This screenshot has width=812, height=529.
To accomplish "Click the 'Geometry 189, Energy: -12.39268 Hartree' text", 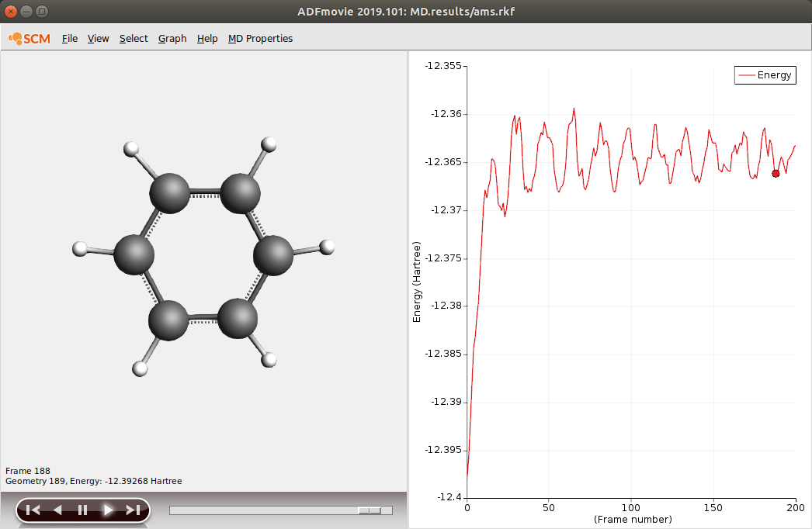I will pos(94,481).
